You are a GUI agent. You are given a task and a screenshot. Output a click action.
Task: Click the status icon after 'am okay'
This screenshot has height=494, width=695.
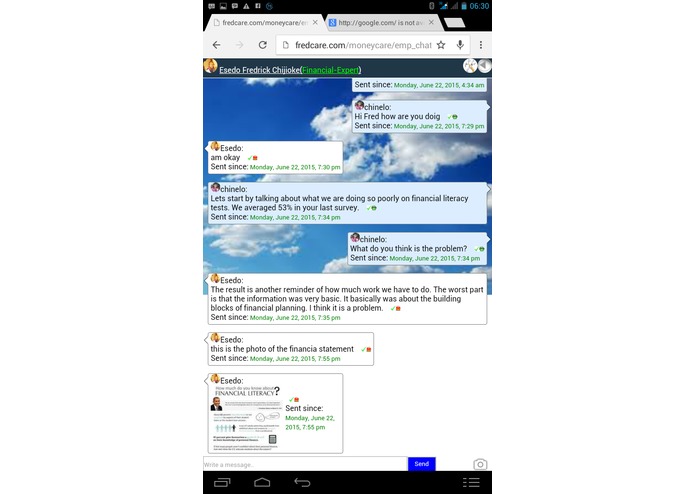tap(253, 158)
